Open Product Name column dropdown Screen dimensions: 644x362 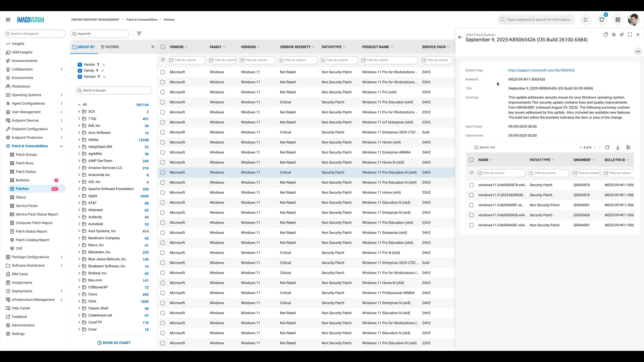tap(391, 47)
